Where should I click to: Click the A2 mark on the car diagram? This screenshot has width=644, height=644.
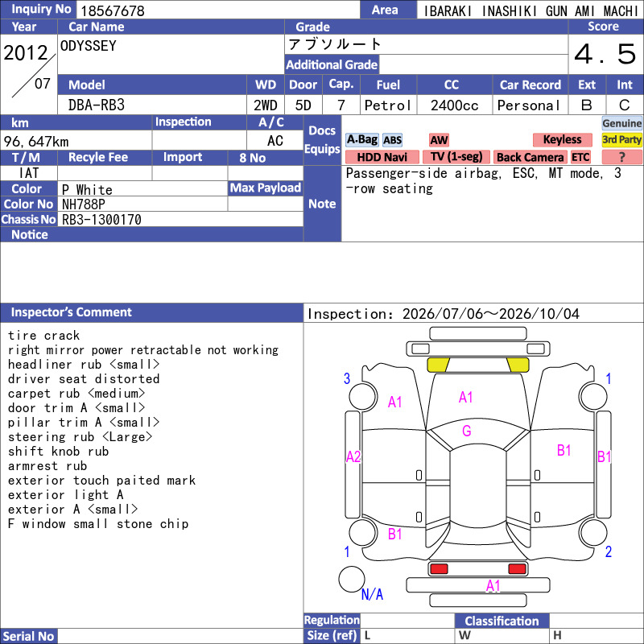tap(353, 456)
